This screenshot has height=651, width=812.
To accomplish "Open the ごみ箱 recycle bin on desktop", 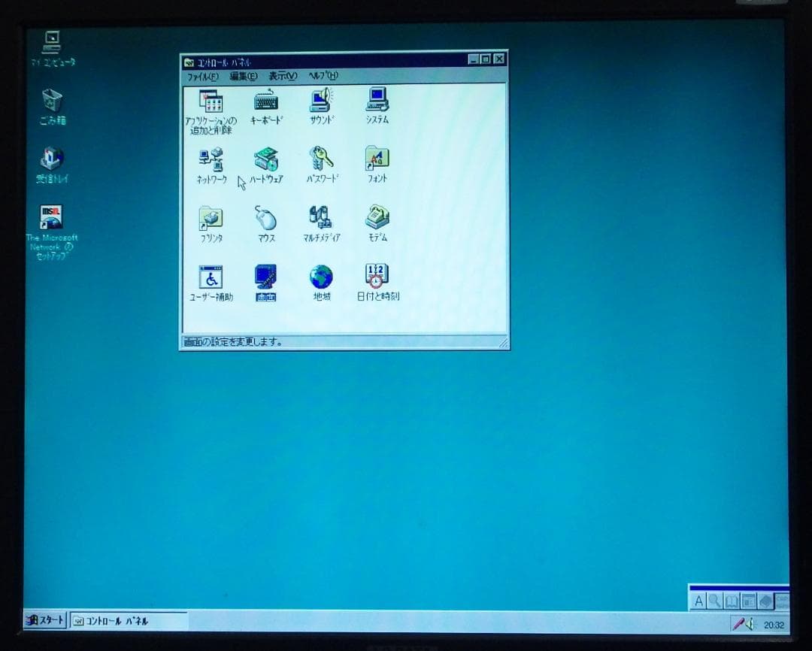I will [50, 101].
